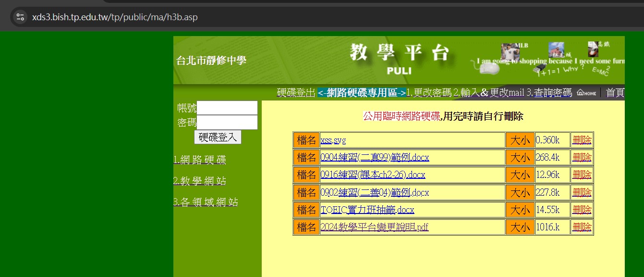
Task: Click the 台北市靜修中學 school name text
Action: 211,61
